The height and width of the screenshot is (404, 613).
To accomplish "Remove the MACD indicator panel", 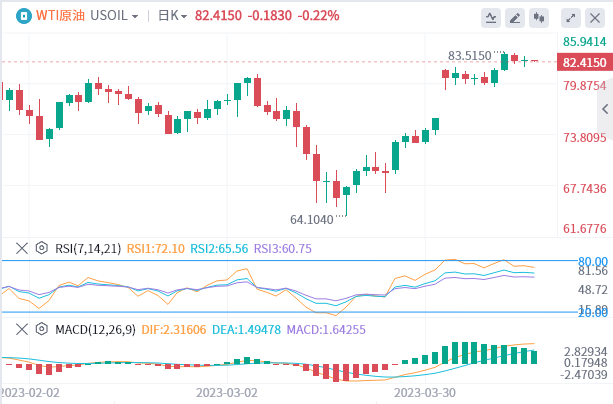I will coord(22,329).
